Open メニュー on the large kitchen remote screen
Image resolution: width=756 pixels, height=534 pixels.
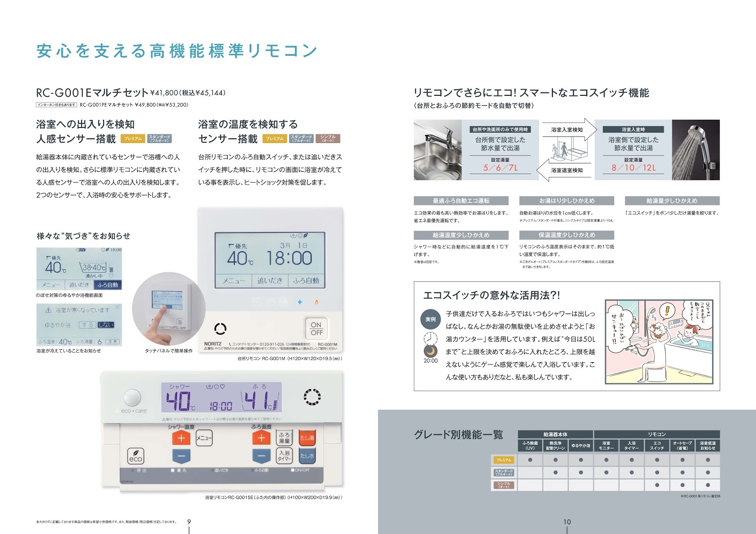pos(233,280)
